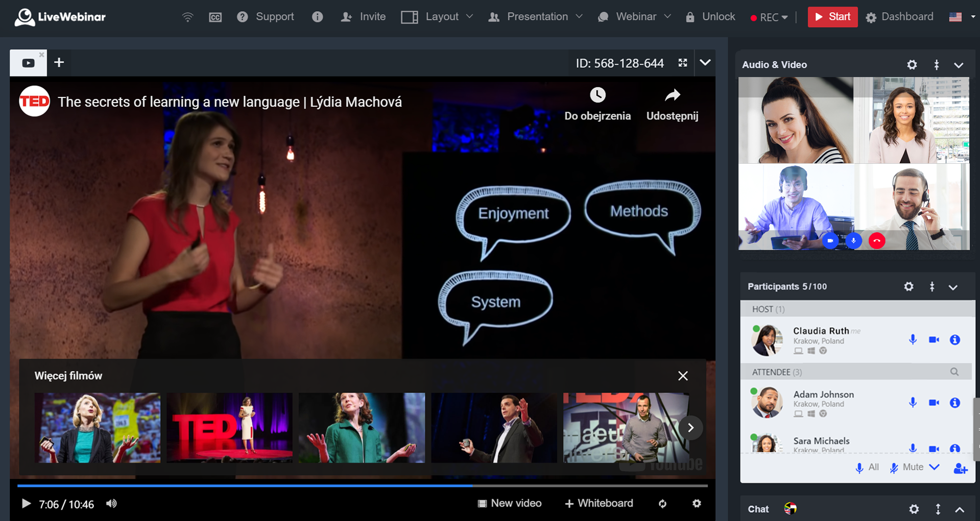The width and height of the screenshot is (980, 521).
Task: Open the Audio & Video settings gear
Action: (x=912, y=65)
